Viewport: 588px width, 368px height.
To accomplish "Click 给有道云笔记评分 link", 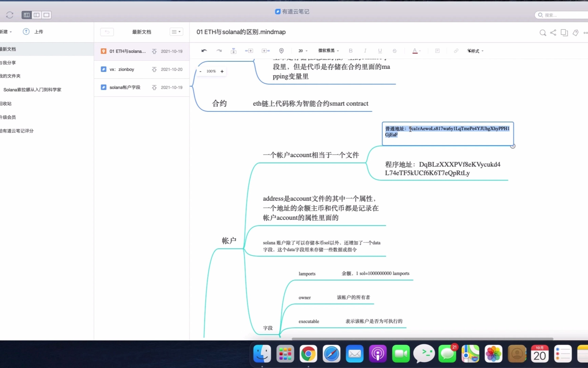I will click(17, 131).
